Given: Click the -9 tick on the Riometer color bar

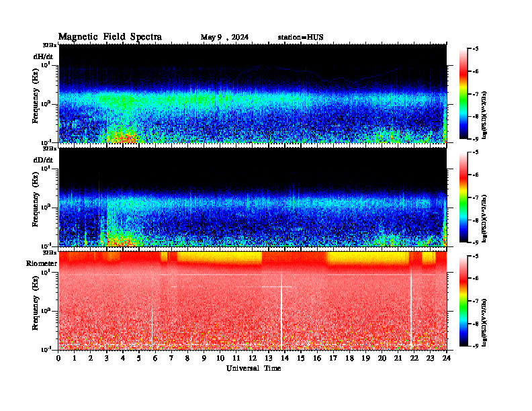Looking at the screenshot, I should coord(476,346).
